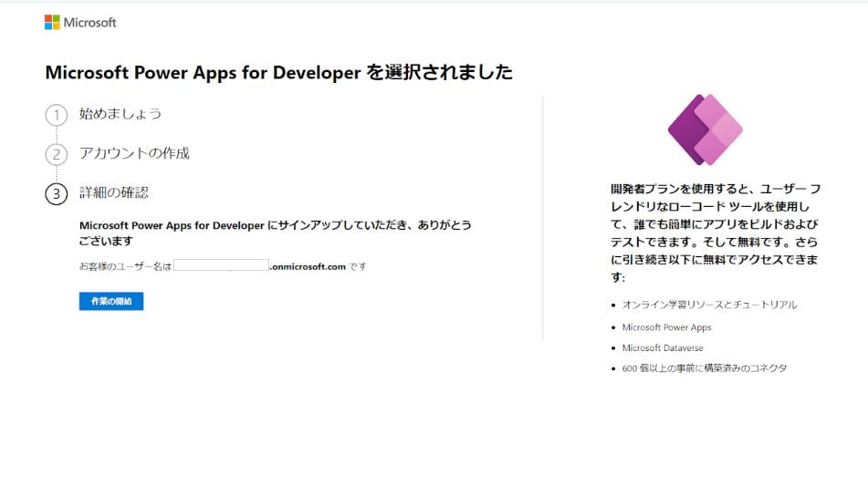Click the Microsoft Power Apps bullet item

[x=666, y=326]
